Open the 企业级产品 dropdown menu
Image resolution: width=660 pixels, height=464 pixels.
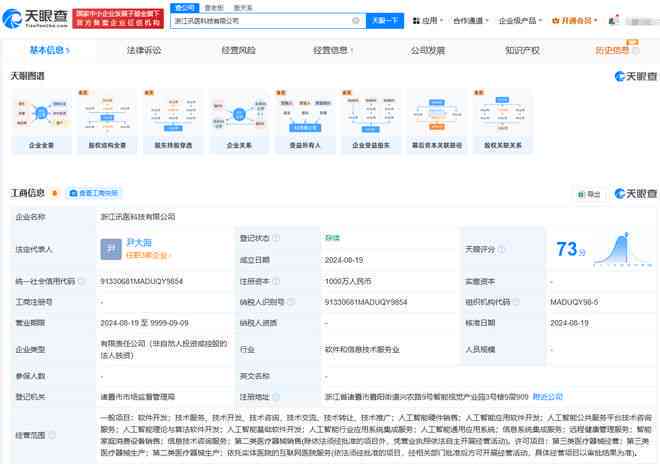pyautogui.click(x=520, y=20)
